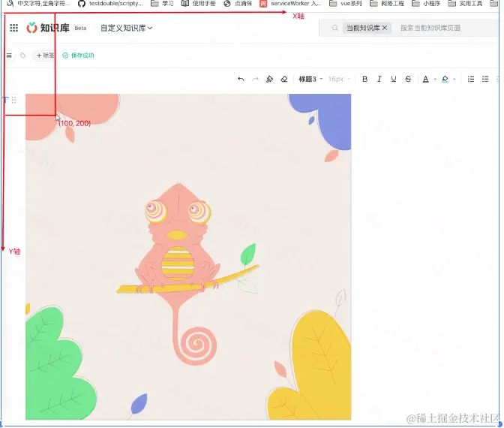Viewport: 504px width, 428px height.
Task: Add a tag with +标签 button
Action: click(x=45, y=56)
